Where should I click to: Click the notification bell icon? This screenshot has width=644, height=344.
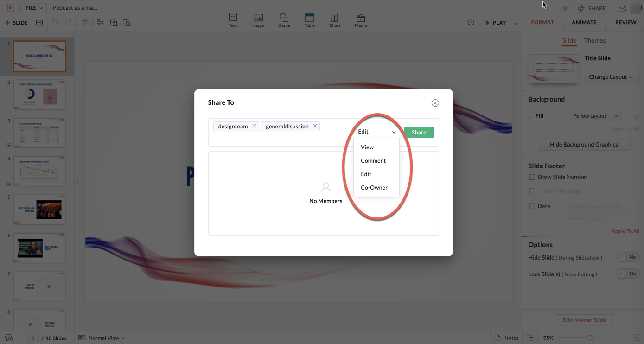[565, 8]
